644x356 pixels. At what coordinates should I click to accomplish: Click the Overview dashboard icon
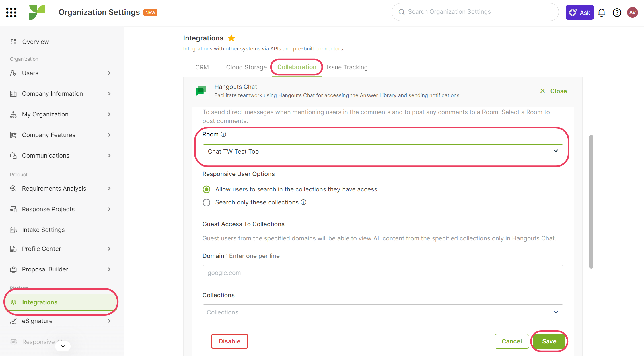click(x=13, y=42)
